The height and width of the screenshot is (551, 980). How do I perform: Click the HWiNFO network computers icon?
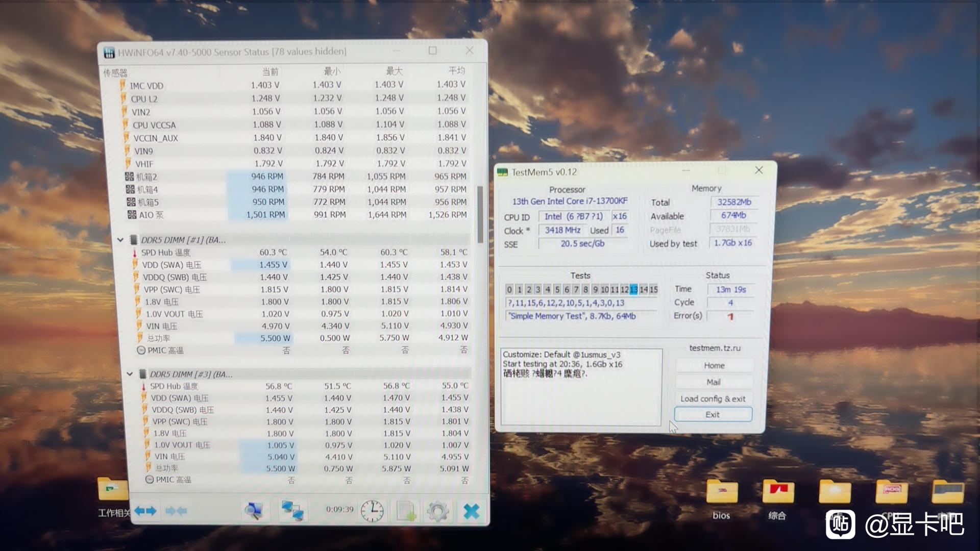coord(292,511)
